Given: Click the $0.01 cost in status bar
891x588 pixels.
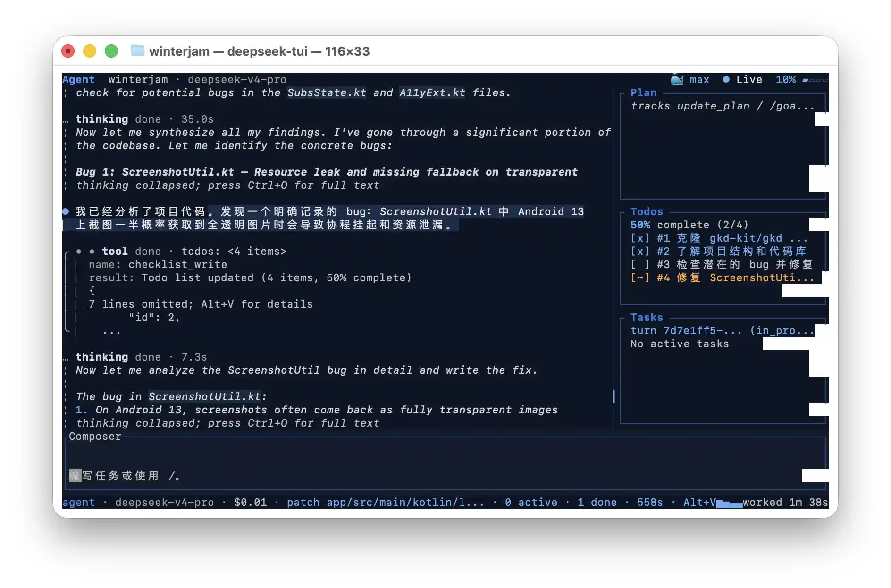Looking at the screenshot, I should pyautogui.click(x=250, y=502).
